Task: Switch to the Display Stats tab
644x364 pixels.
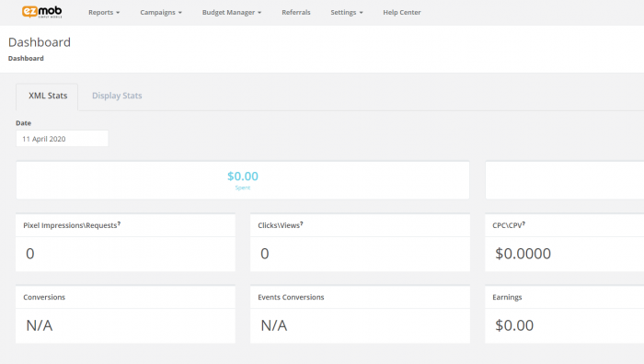Action: 117,96
